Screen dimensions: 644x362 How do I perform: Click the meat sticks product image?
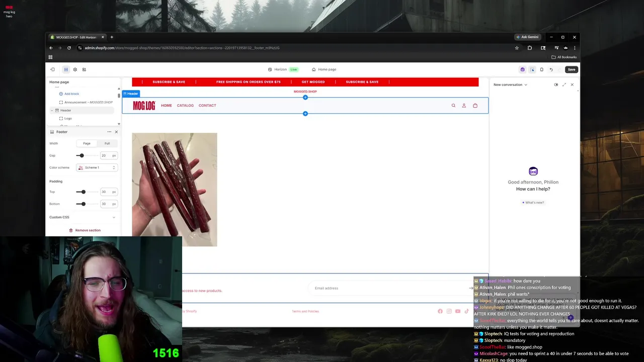(175, 190)
